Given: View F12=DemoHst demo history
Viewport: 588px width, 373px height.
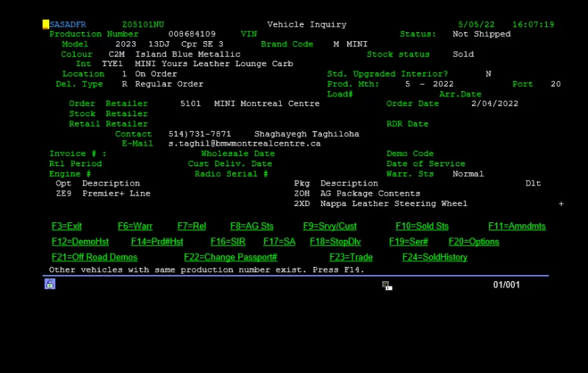Looking at the screenshot, I should click(80, 242).
